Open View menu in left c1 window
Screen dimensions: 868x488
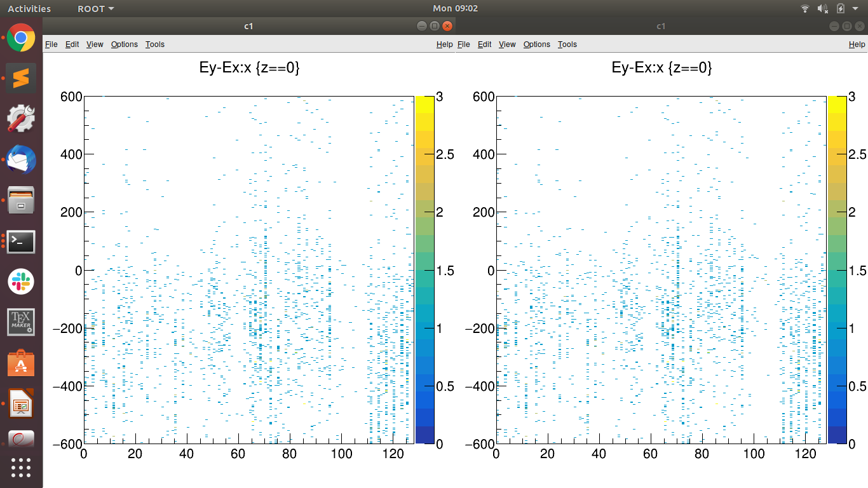95,44
